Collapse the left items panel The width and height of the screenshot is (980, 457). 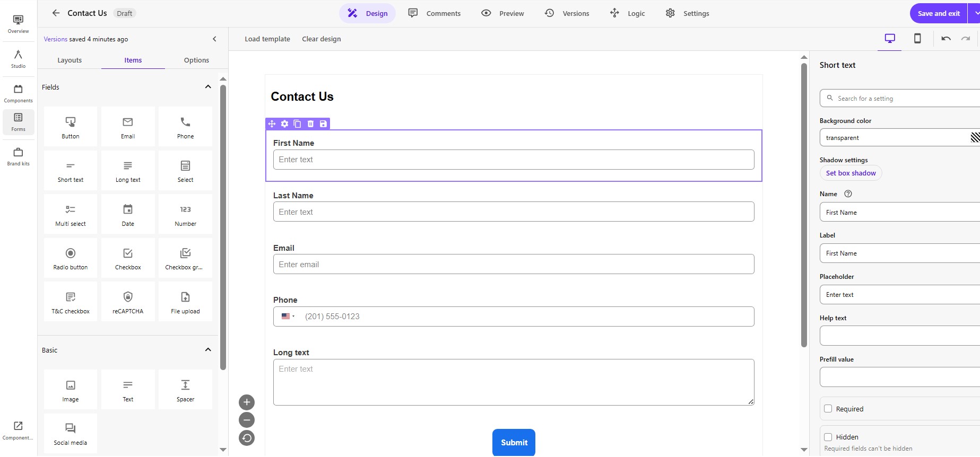tap(214, 39)
